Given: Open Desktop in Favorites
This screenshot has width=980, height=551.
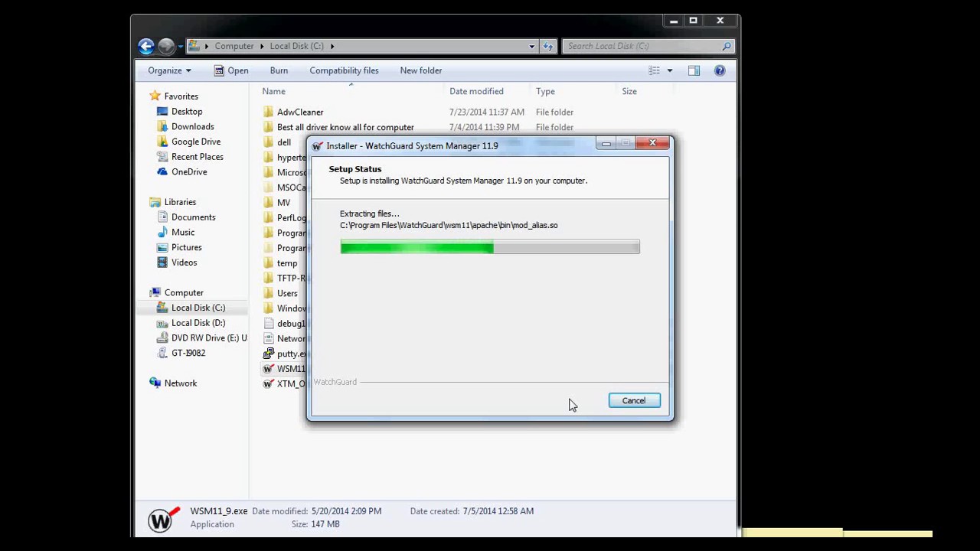Looking at the screenshot, I should click(x=187, y=112).
